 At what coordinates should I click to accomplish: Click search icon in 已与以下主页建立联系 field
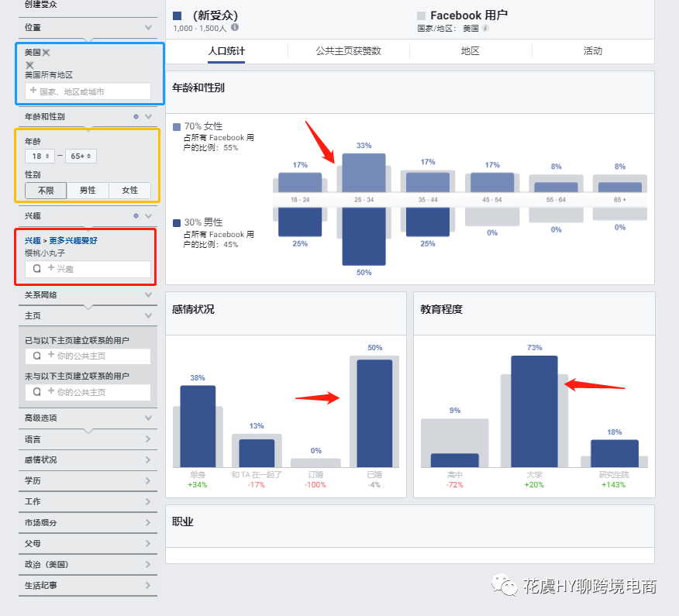point(37,356)
